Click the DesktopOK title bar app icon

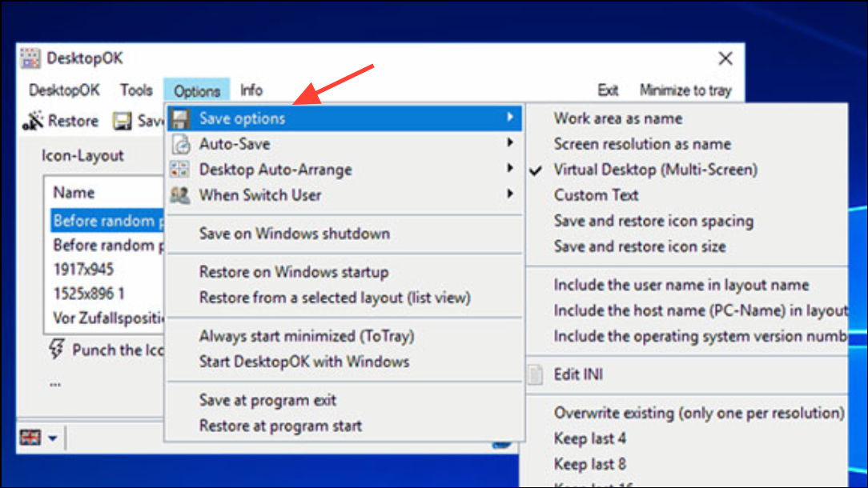(x=30, y=58)
